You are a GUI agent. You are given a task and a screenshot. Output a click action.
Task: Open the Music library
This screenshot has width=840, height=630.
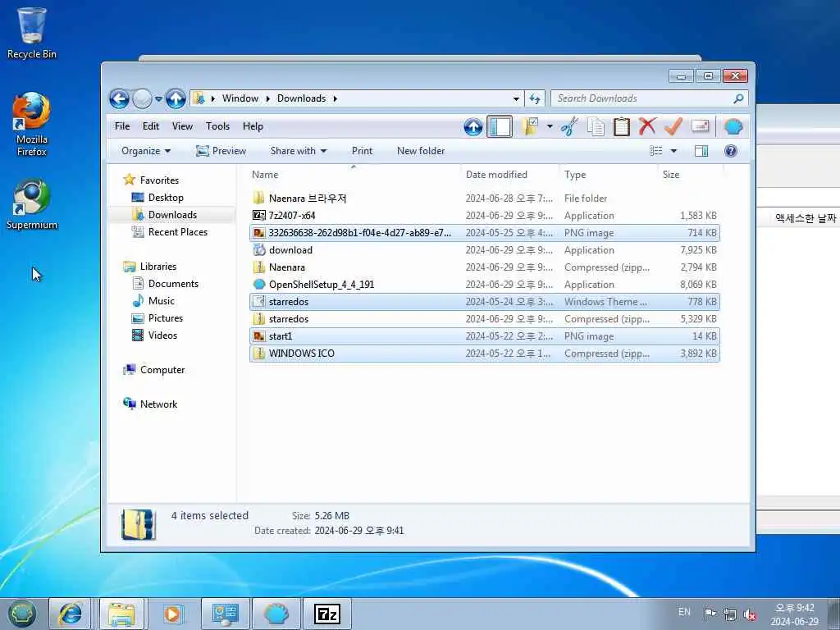[x=162, y=301]
